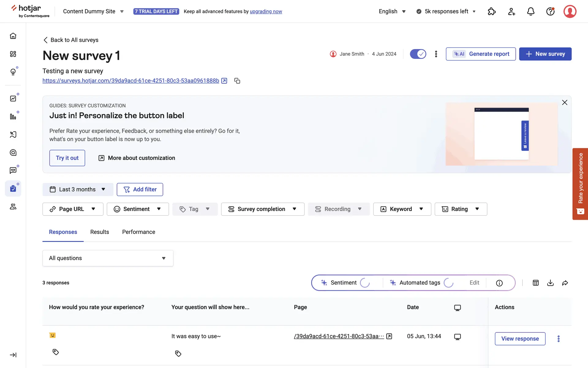This screenshot has height=368, width=588.
Task: Click the info icon beside Edit
Action: click(x=499, y=283)
